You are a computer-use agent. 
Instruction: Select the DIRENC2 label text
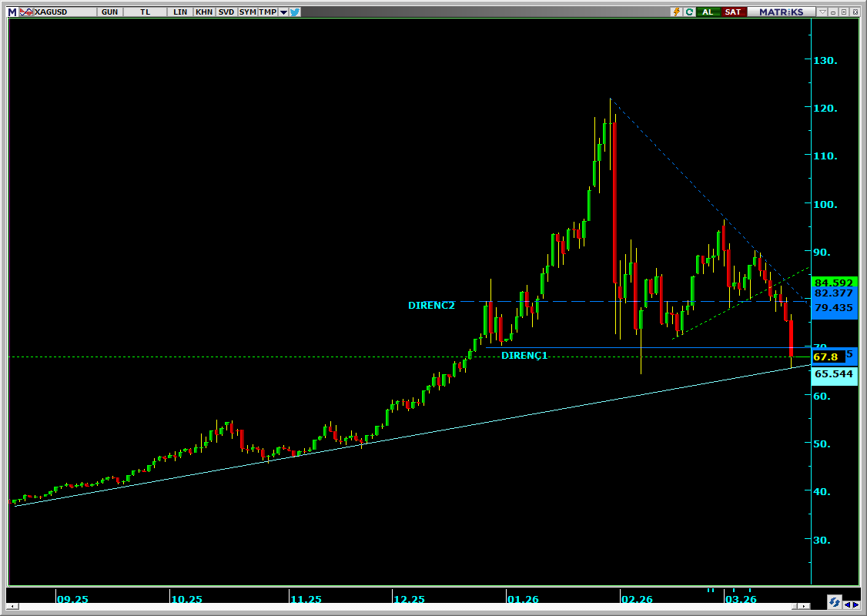pyautogui.click(x=431, y=305)
